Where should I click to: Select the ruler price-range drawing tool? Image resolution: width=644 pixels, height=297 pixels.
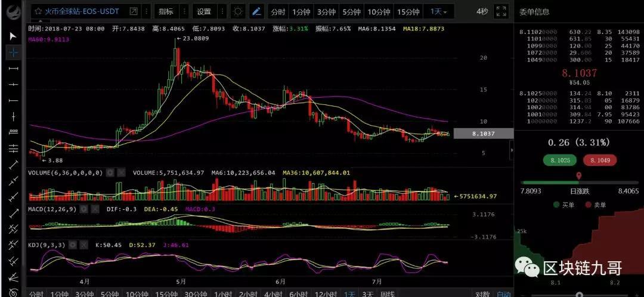coord(14,132)
